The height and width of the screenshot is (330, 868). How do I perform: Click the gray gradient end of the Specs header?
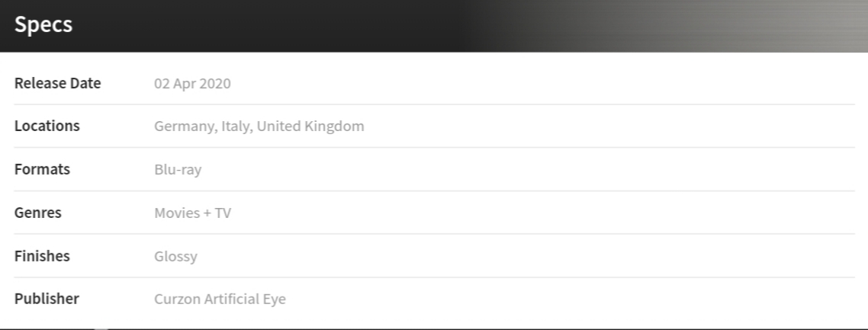(763, 24)
